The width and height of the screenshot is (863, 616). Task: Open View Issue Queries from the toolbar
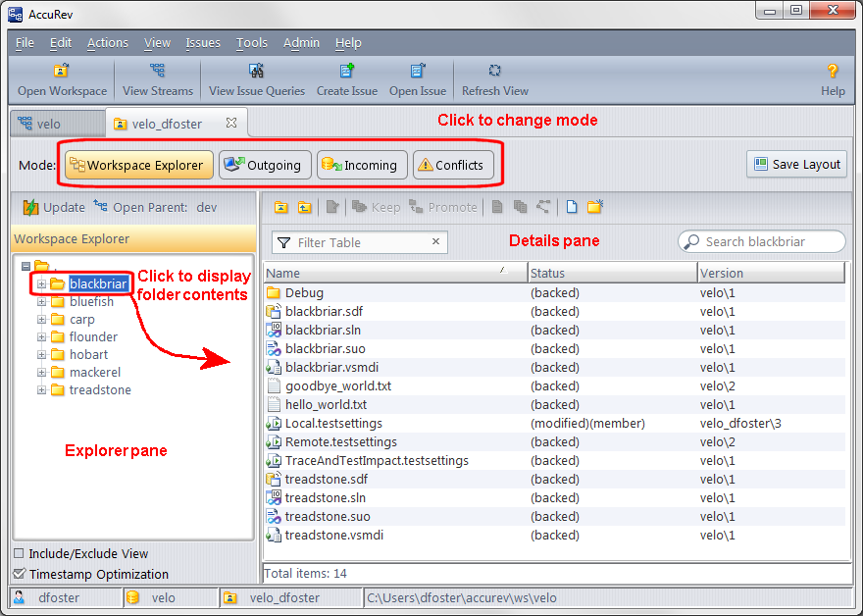pos(257,72)
